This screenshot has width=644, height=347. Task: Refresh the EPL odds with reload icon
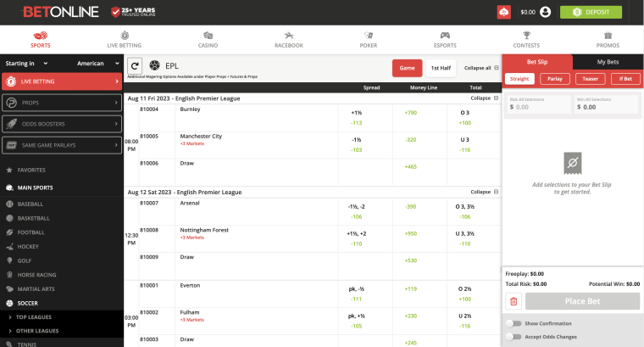point(135,66)
